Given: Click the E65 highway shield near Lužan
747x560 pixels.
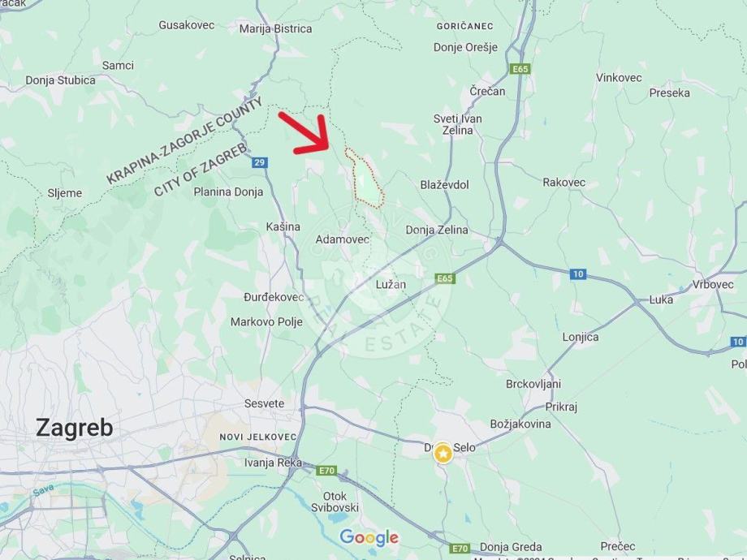Looking at the screenshot, I should [x=445, y=278].
